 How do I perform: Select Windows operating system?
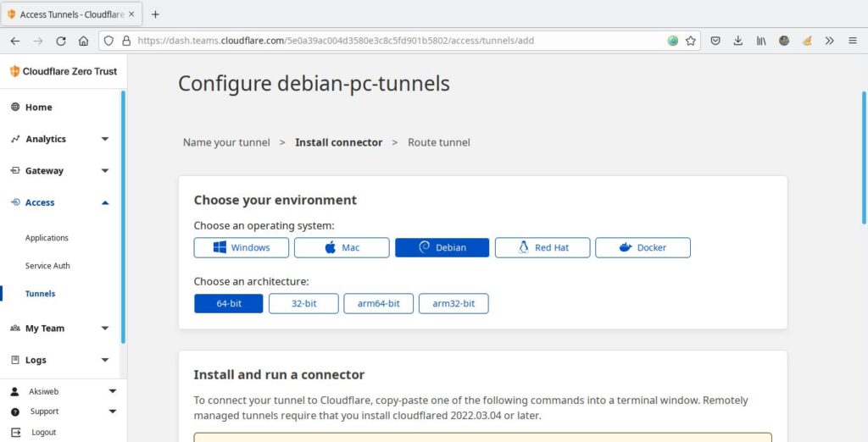242,248
